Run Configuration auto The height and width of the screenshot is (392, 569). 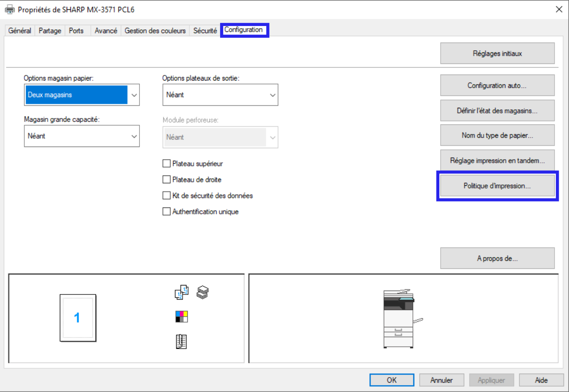pyautogui.click(x=497, y=85)
